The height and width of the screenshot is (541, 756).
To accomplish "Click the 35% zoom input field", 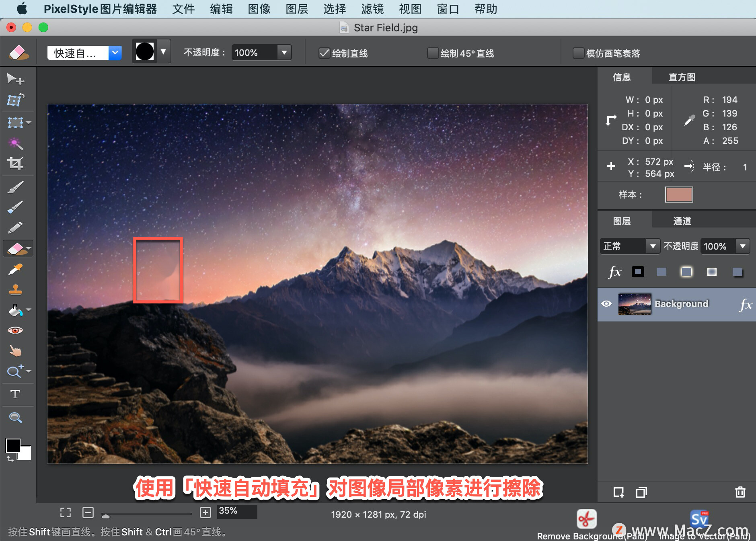I will point(237,511).
